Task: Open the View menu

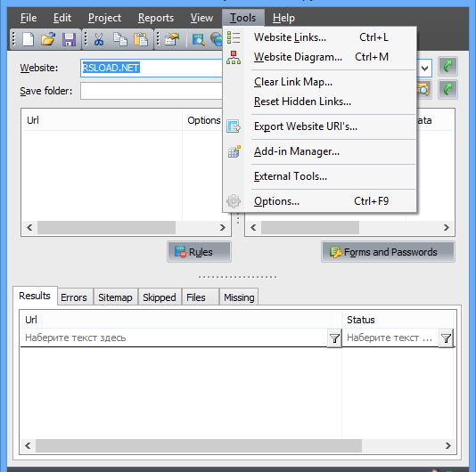Action: point(201,18)
